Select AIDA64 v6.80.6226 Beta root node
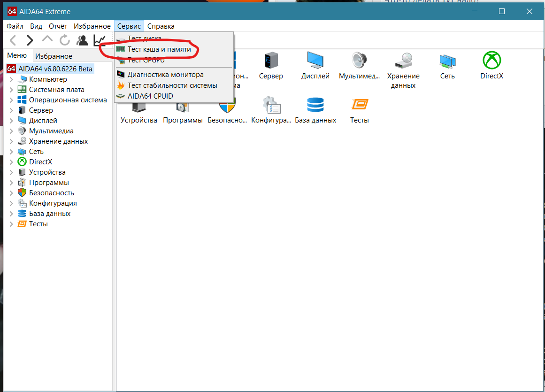Screen dimensions: 545x392 tap(55, 69)
